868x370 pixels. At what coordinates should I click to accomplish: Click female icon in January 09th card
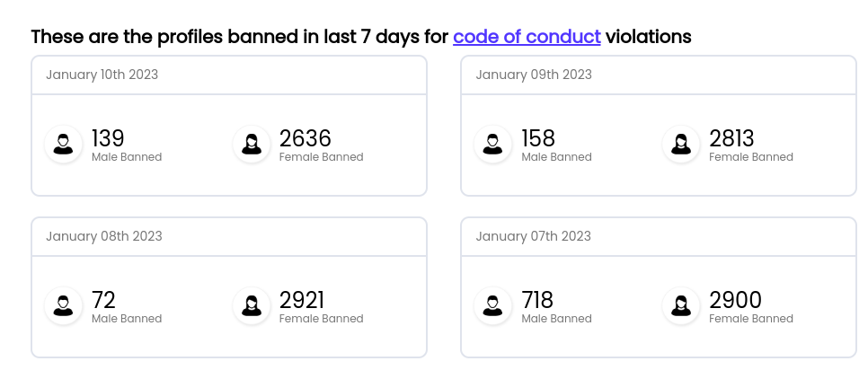pyautogui.click(x=681, y=144)
